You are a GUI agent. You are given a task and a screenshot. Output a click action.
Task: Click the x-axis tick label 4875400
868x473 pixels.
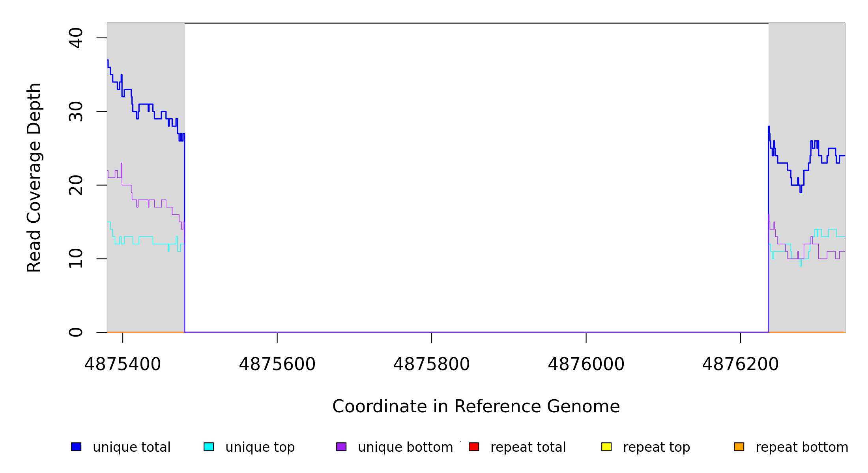pos(123,364)
